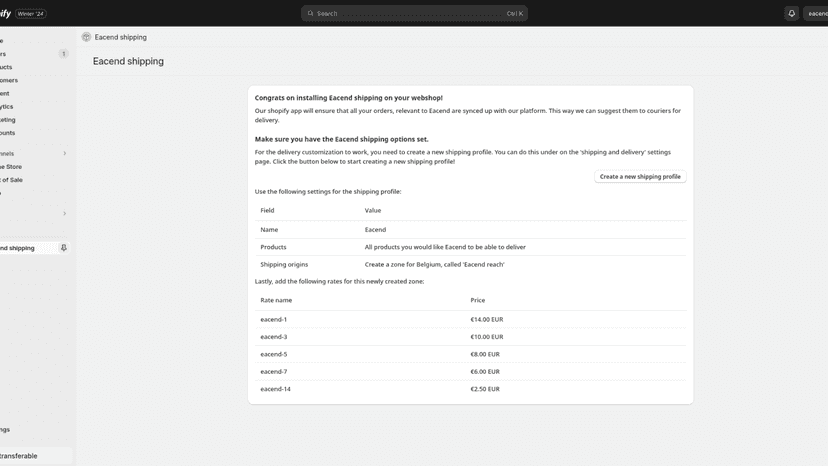Click the '€2.50 EUR' price

[485, 389]
